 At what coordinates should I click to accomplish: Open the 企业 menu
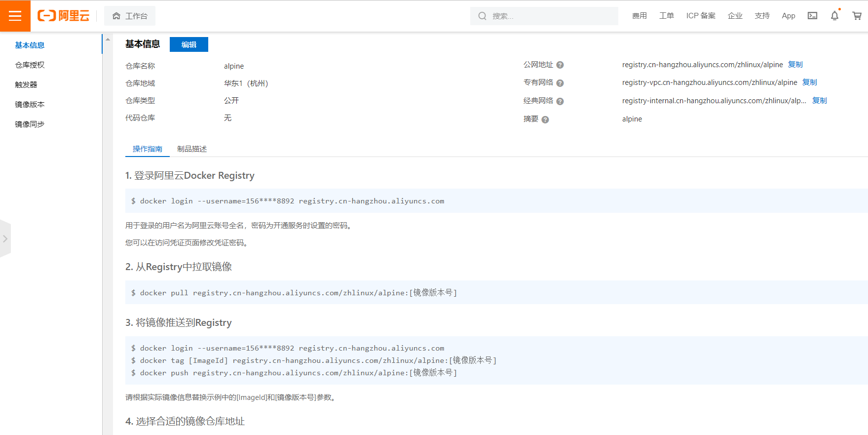click(735, 16)
